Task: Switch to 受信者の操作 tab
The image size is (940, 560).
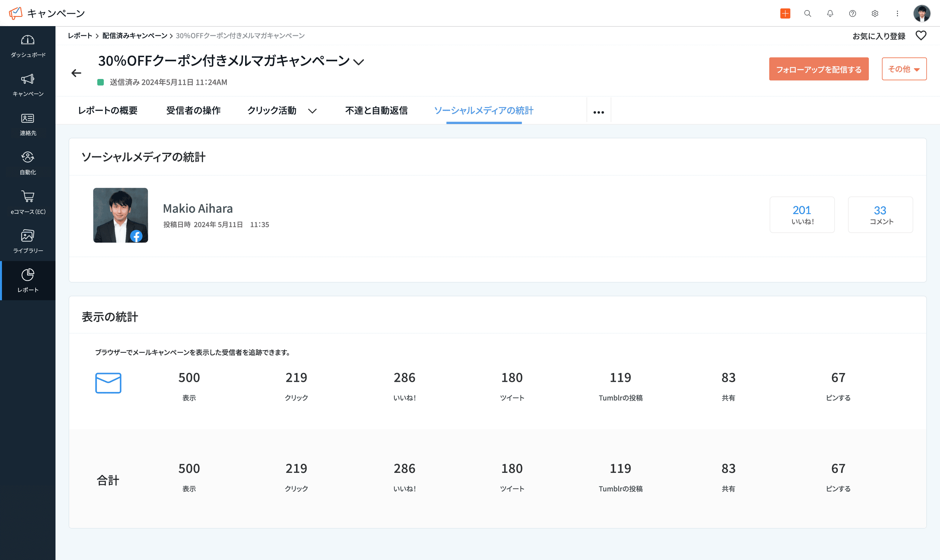Action: click(x=193, y=111)
